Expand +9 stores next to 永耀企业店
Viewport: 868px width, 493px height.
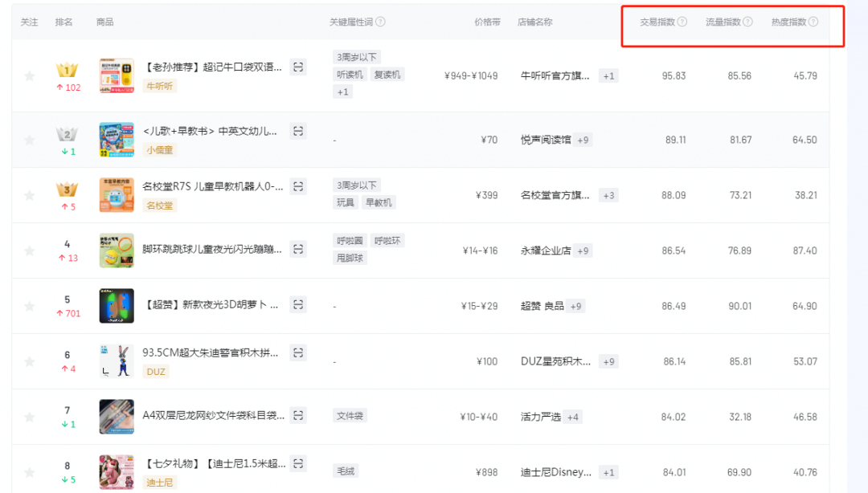coord(583,251)
